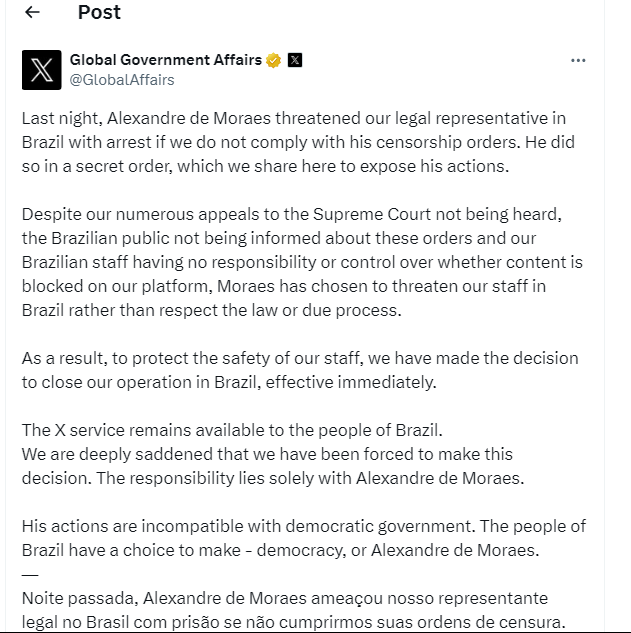
Task: Open the X logo profile avatar
Action: [42, 70]
